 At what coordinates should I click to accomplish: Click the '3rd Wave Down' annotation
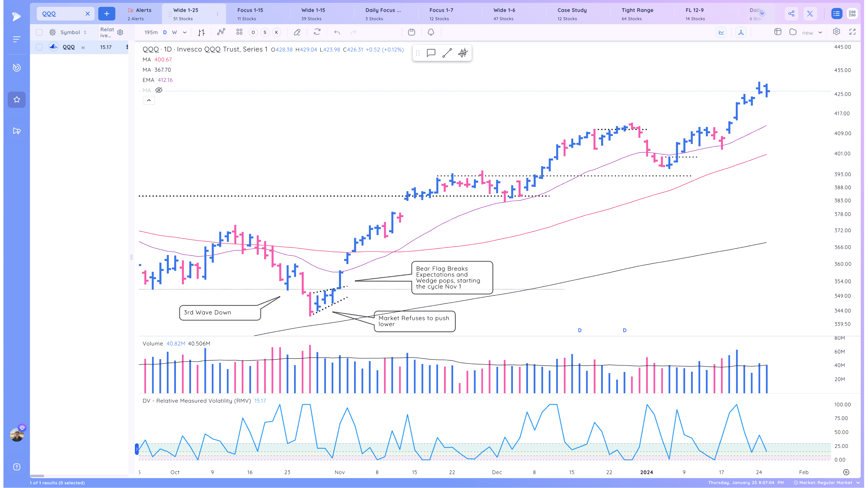click(x=220, y=313)
